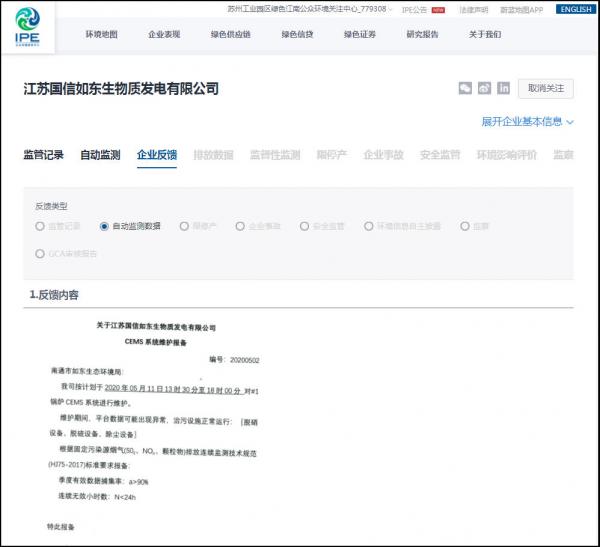Share via WeChat icon
600x547 pixels.
tap(465, 88)
